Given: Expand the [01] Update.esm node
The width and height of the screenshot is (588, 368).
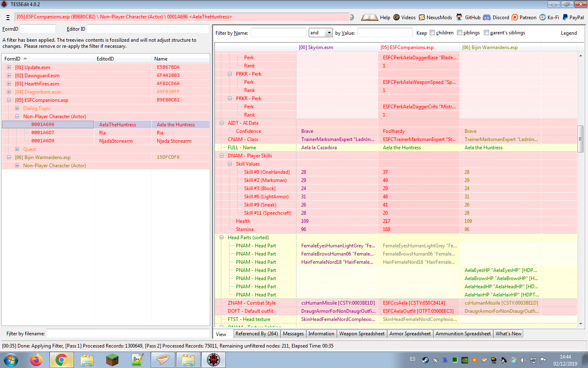Looking at the screenshot, I should pos(9,67).
